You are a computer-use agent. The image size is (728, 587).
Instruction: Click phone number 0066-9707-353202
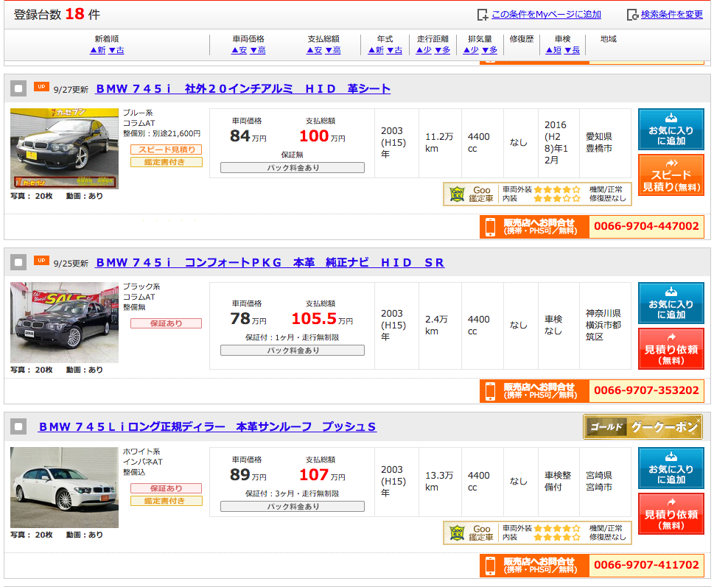tap(646, 390)
